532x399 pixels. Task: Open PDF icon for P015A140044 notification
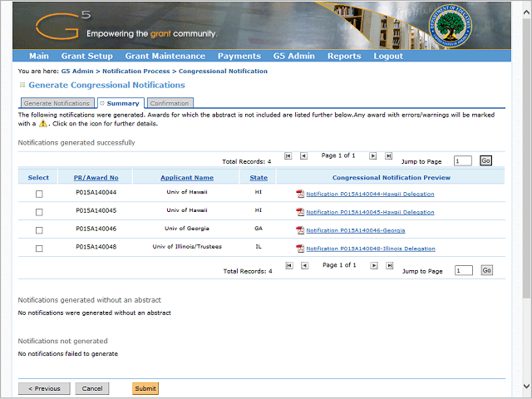[300, 194]
